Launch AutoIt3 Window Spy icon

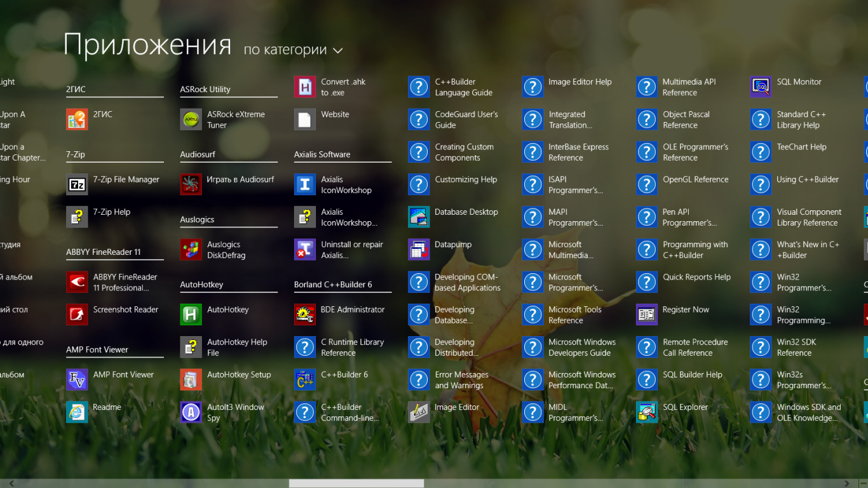click(191, 412)
